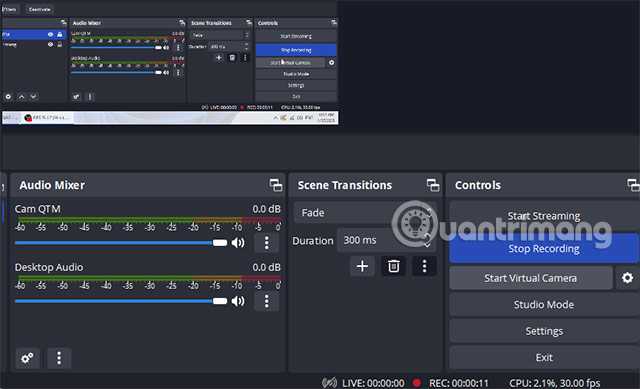Undock the Scene Transitions panel
640x389 pixels.
433,185
